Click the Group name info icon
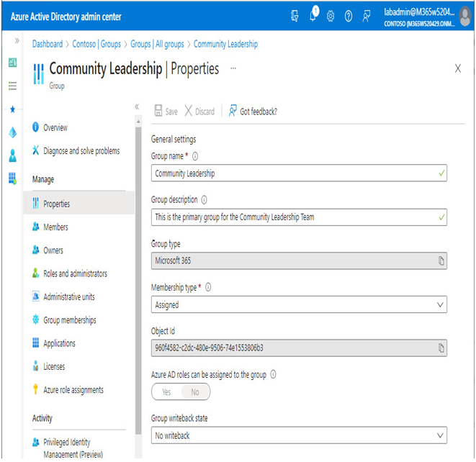Screen dimensions: 476x462 pos(195,156)
